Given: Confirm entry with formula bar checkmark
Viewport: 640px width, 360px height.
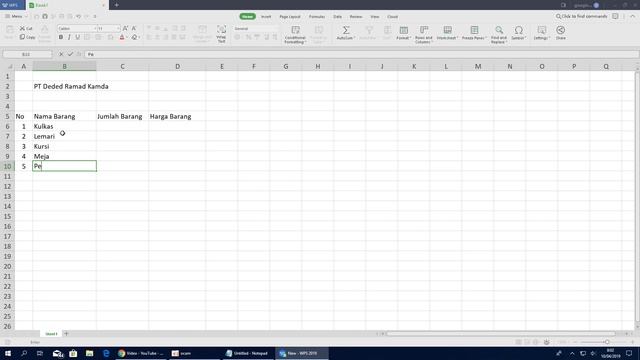Looking at the screenshot, I should (70, 54).
